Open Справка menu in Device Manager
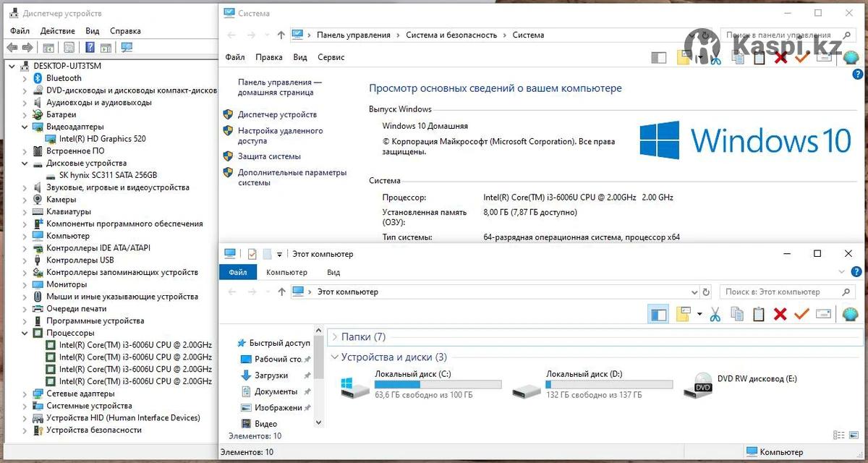 125,31
